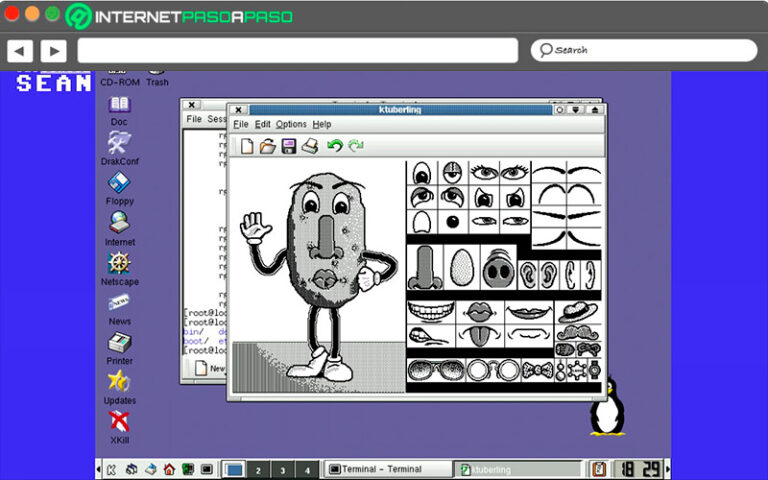This screenshot has width=768, height=480.
Task: Click the browser address bar
Action: pyautogui.click(x=297, y=50)
